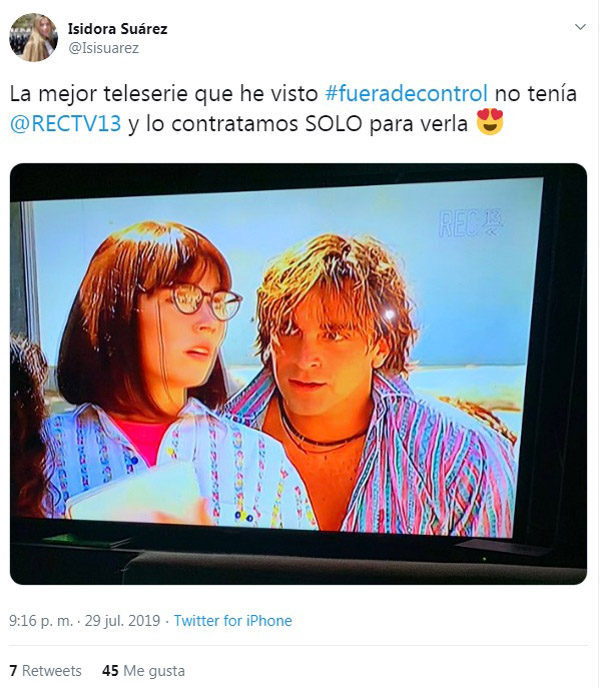
Task: Visit the @RECTV13 mention
Action: pos(65,123)
